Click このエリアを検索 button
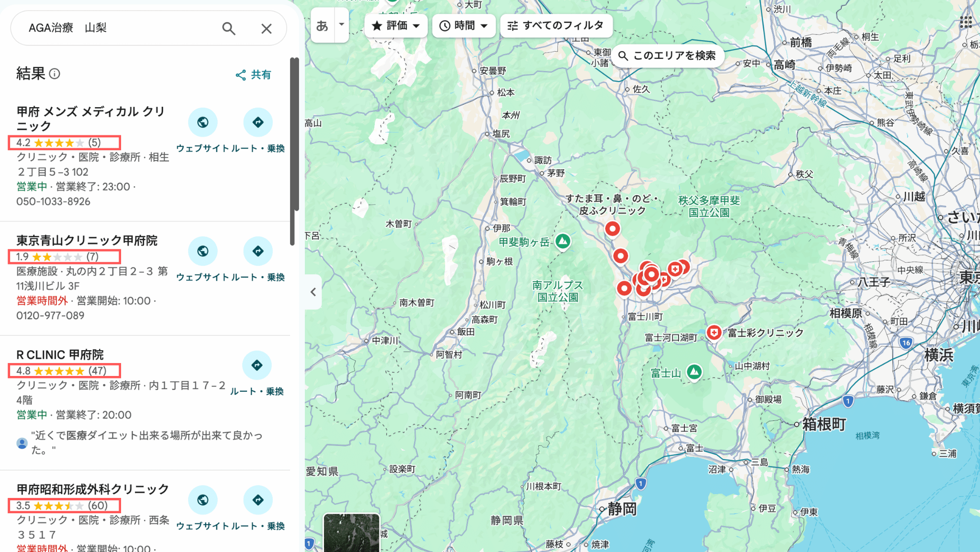 pos(667,55)
